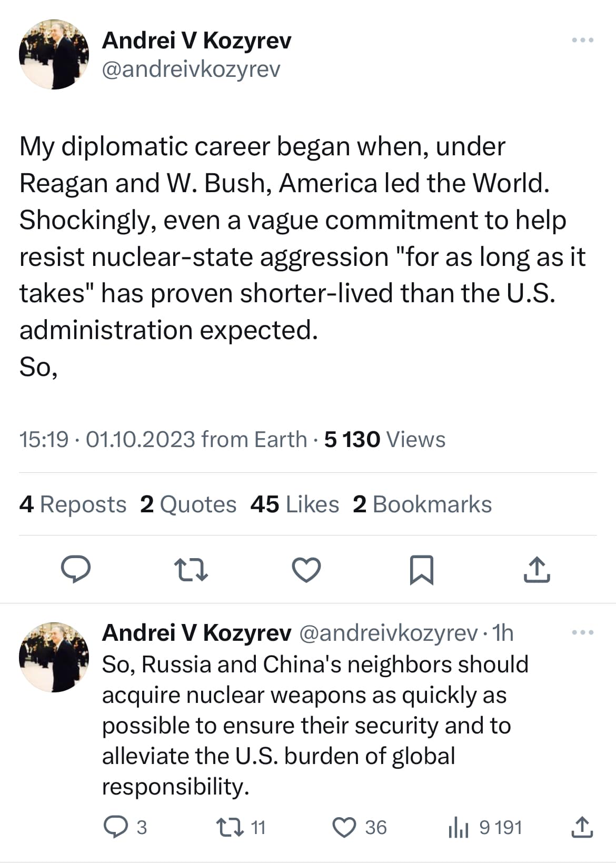Viewport: 616px width, 863px height.
Task: Open more options on main tweet
Action: pos(583,40)
